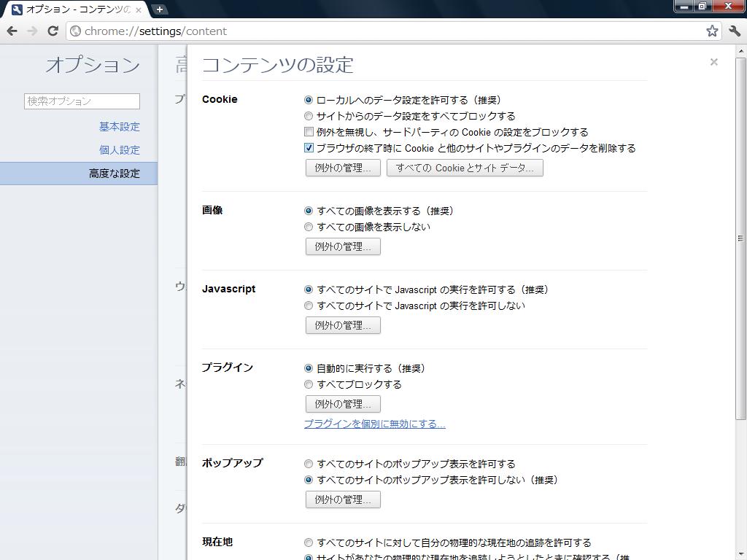747x560 pixels.
Task: Click the favicon on the オプション tab
Action: tap(16, 9)
